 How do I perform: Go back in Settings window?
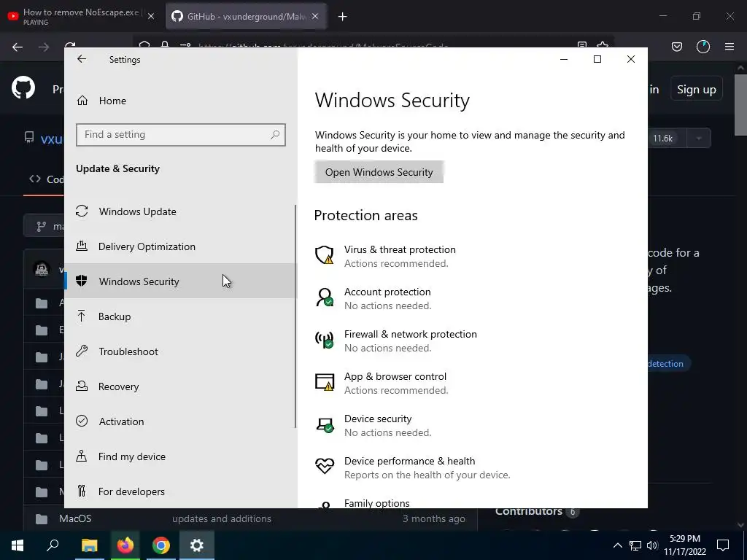(82, 59)
